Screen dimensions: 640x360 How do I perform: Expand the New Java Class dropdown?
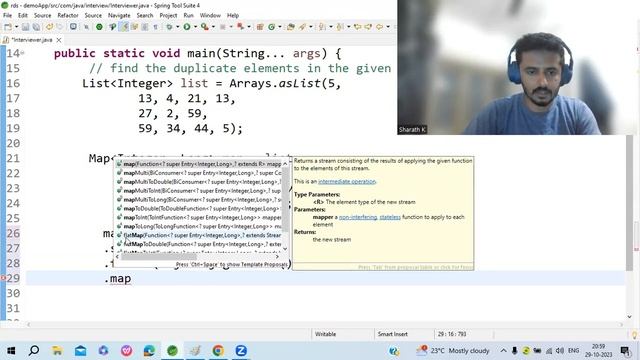pyautogui.click(x=280, y=27)
